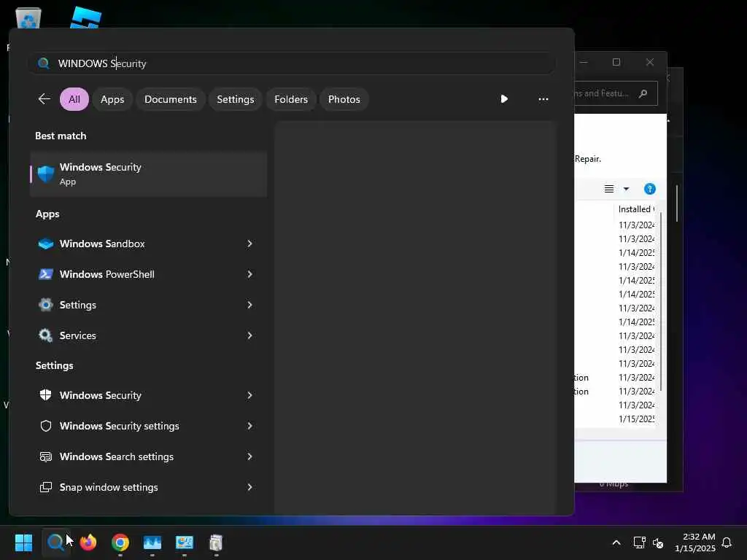Expand Settings app result chevron
This screenshot has width=747, height=560.
pyautogui.click(x=249, y=305)
